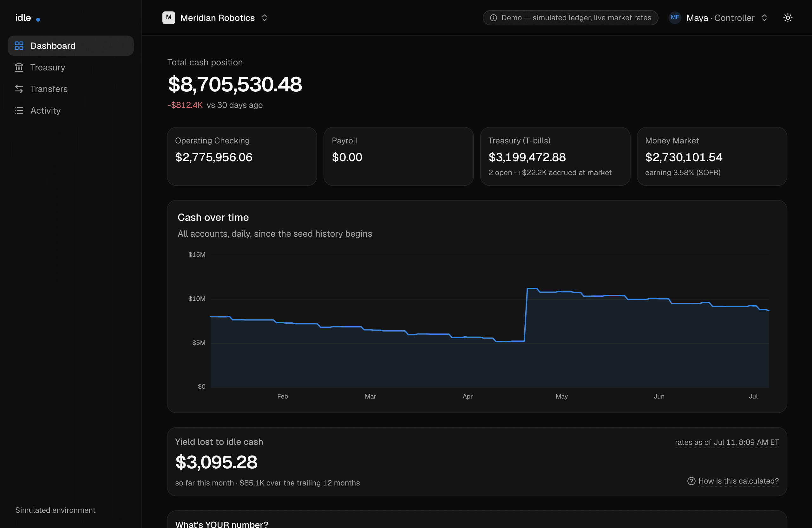Click the $3,199,472.88 Treasury balance
Image resolution: width=812 pixels, height=528 pixels.
[x=527, y=157]
